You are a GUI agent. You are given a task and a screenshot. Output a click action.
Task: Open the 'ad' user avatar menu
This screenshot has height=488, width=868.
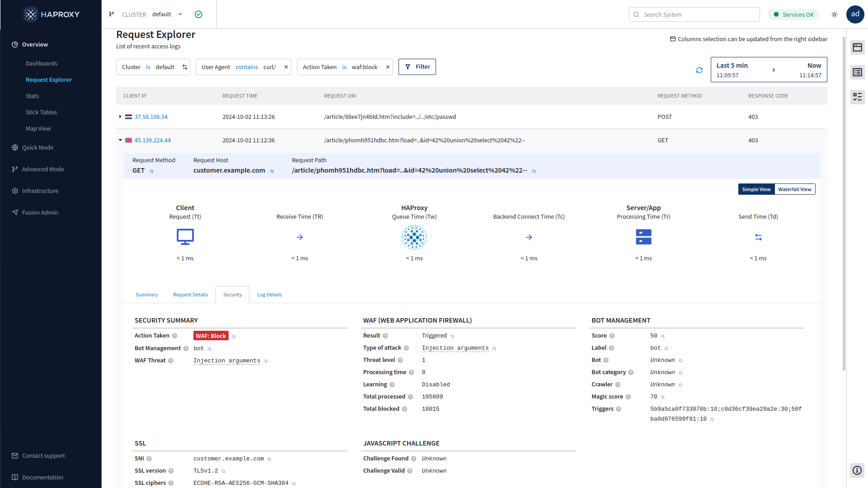[x=855, y=14]
